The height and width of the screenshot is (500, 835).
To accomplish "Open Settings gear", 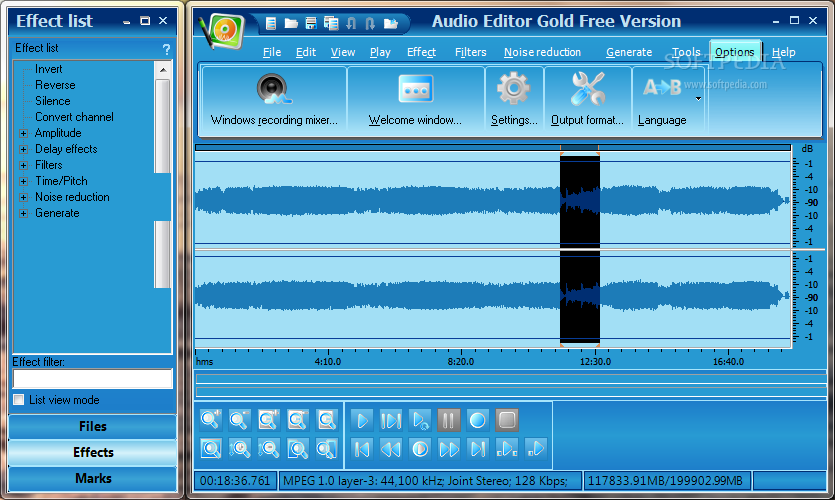I will [x=514, y=99].
